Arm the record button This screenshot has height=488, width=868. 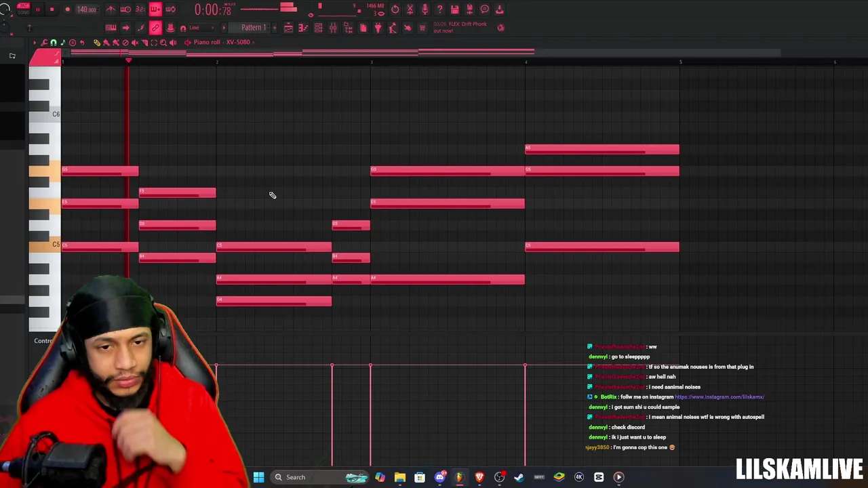click(x=67, y=9)
